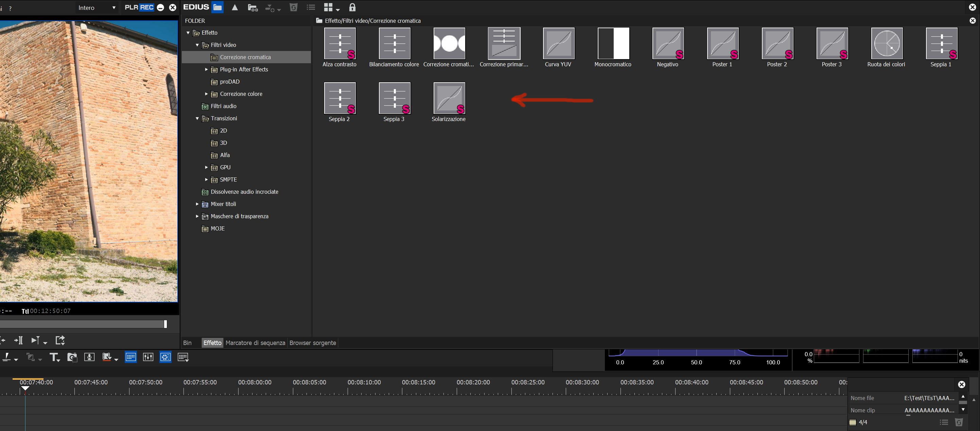
Task: Select the Alza contrasto effect
Action: [x=340, y=44]
